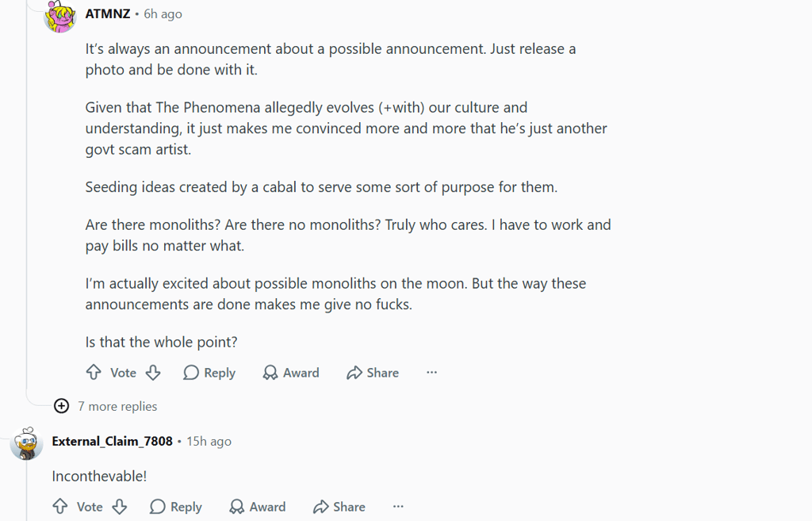Open overflow menu on Inconthevable comment
Screen dimensions: 812x521
coord(398,507)
